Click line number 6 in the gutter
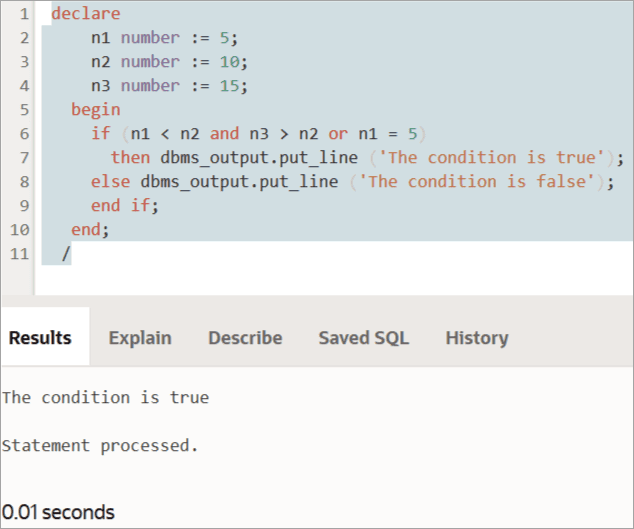 pyautogui.click(x=24, y=133)
